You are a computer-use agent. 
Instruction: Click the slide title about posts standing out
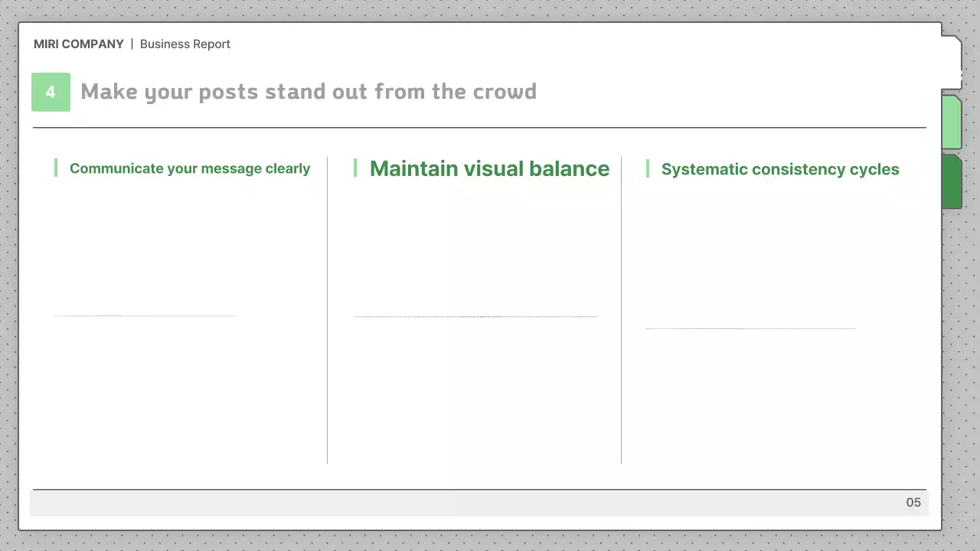(308, 92)
